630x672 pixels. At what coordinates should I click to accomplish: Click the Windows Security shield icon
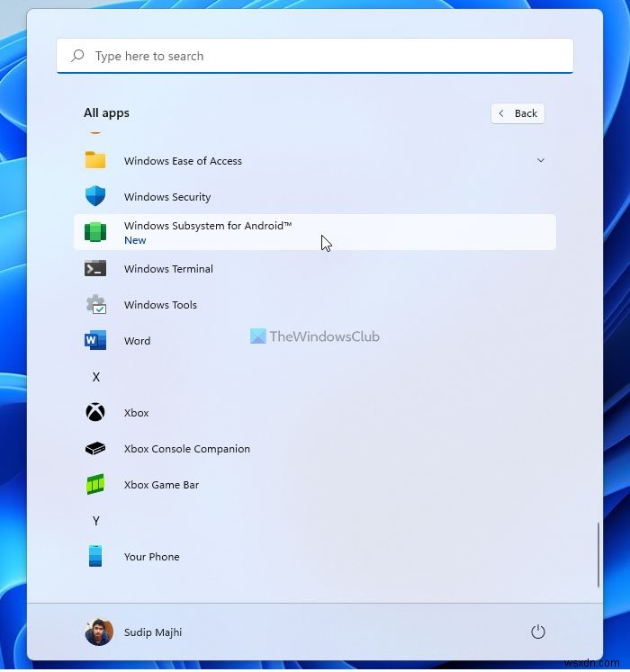pyautogui.click(x=95, y=196)
